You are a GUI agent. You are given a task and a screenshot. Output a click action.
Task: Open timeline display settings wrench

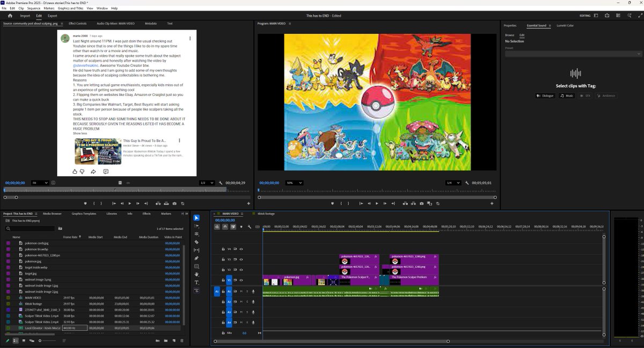click(x=249, y=227)
